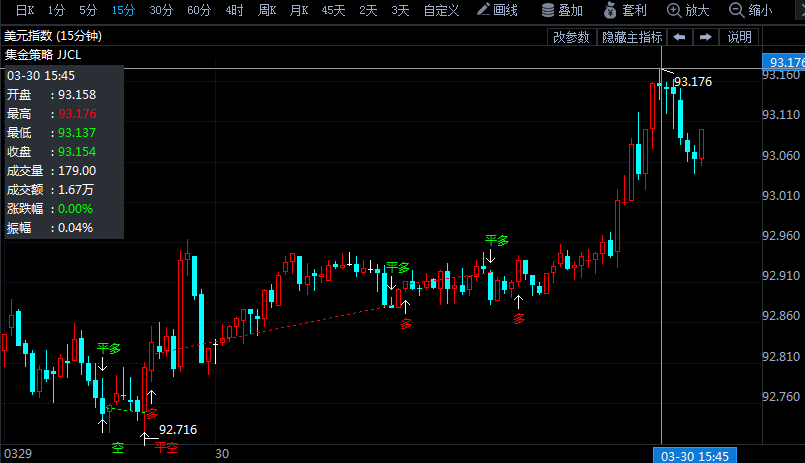Click the 92.860 price axis label
The width and height of the screenshot is (805, 463).
(781, 316)
